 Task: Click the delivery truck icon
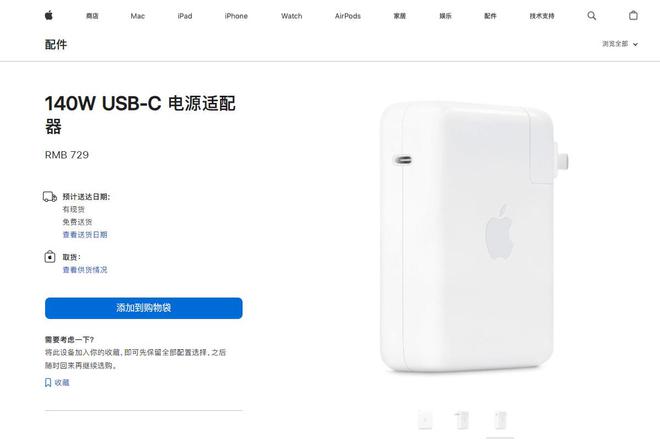tap(50, 197)
